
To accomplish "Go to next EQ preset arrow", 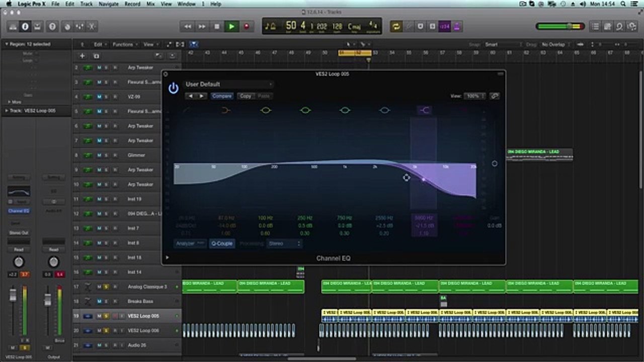I will 202,96.
